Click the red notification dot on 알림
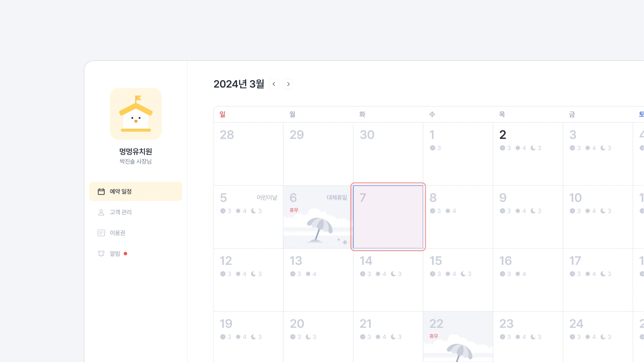This screenshot has width=644, height=362. click(x=125, y=254)
